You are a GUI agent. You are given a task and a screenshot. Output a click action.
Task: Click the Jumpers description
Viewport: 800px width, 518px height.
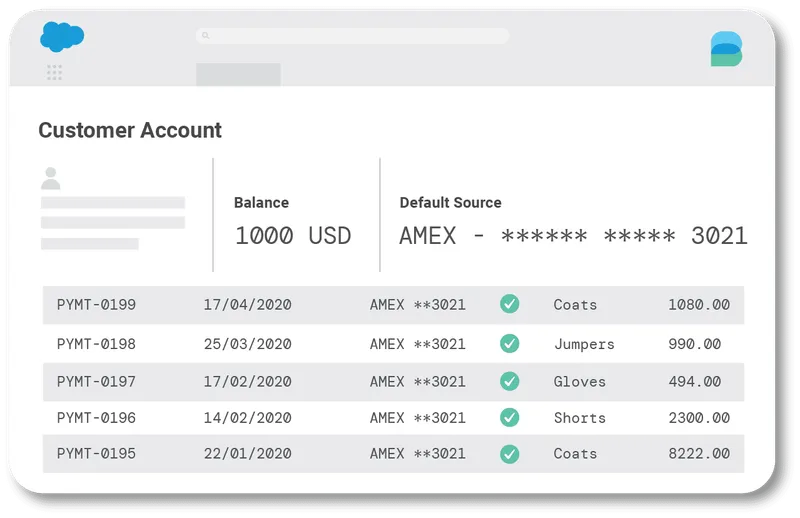[584, 344]
